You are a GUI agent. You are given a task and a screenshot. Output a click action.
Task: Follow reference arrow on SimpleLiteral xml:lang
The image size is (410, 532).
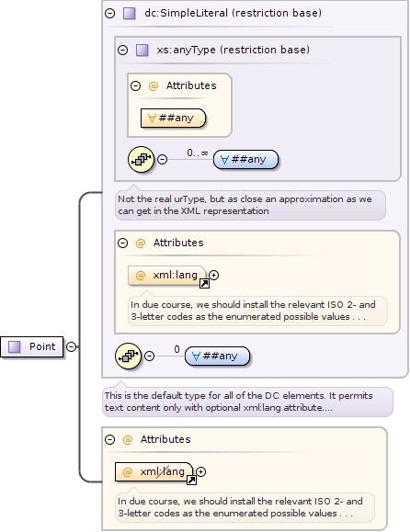tap(204, 283)
